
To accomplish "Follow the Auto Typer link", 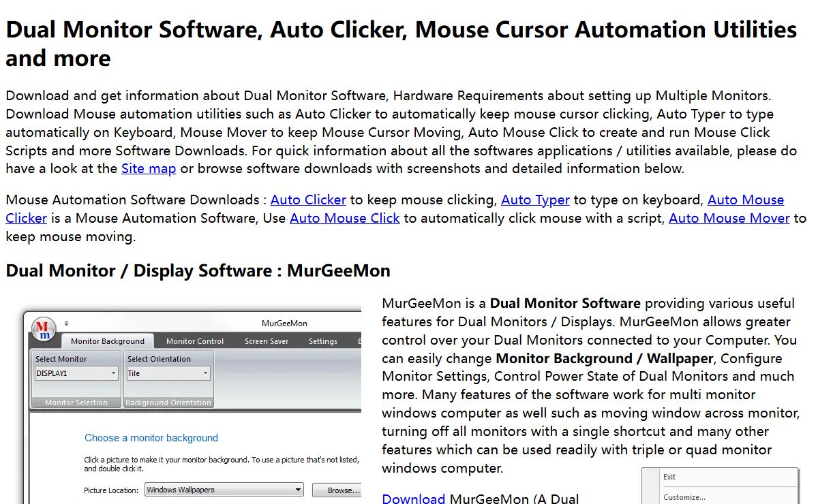I will coord(535,200).
